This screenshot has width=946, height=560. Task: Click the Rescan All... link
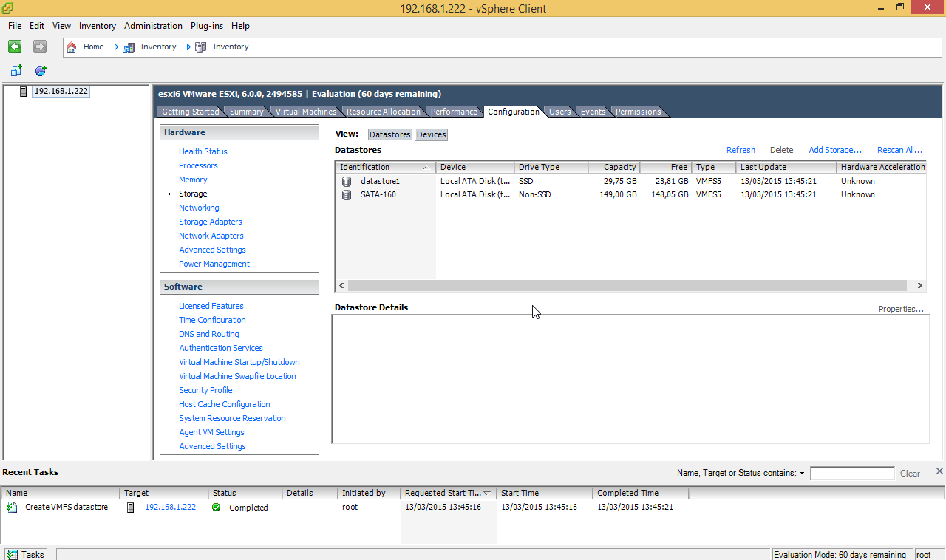[899, 150]
